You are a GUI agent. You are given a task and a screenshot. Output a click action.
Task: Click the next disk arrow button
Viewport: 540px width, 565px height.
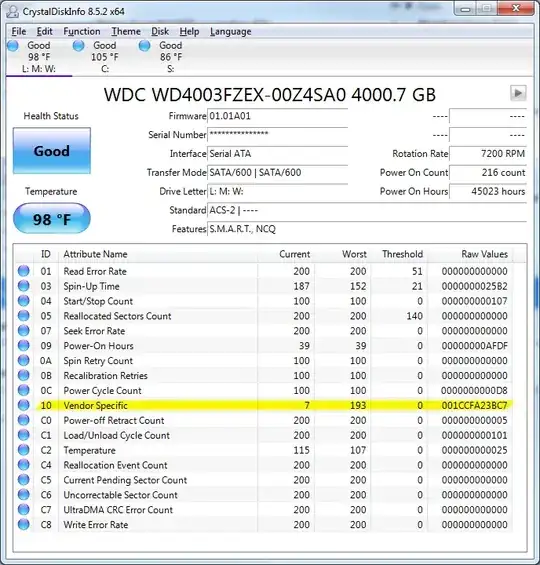pos(518,93)
